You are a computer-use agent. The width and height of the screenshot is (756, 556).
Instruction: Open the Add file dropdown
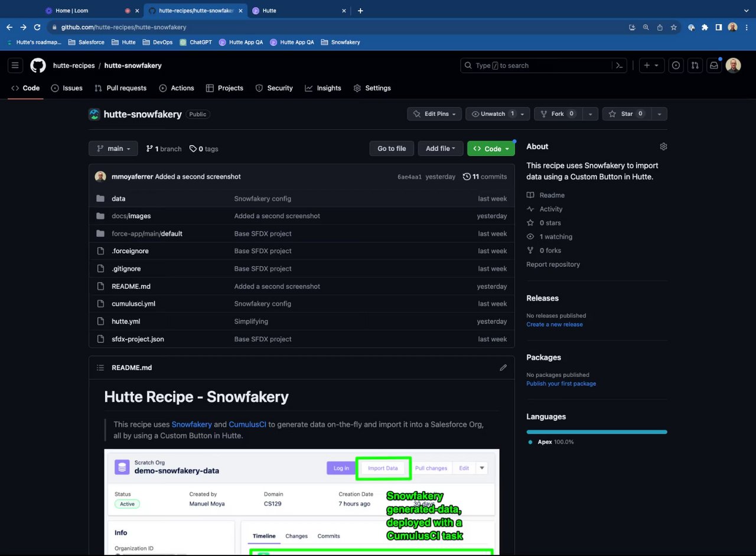440,149
